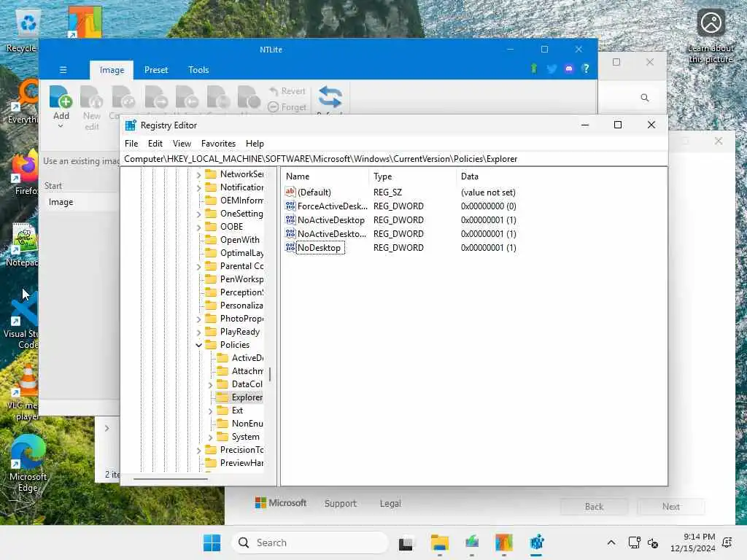The width and height of the screenshot is (747, 560).
Task: Click the Back button in the background window
Action: 594,507
